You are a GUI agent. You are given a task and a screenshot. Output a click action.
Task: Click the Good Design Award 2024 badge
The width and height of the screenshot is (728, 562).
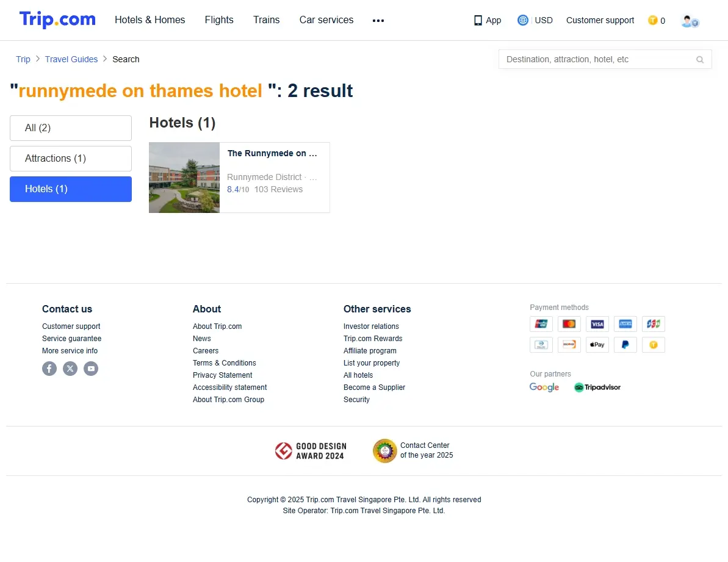pyautogui.click(x=311, y=450)
